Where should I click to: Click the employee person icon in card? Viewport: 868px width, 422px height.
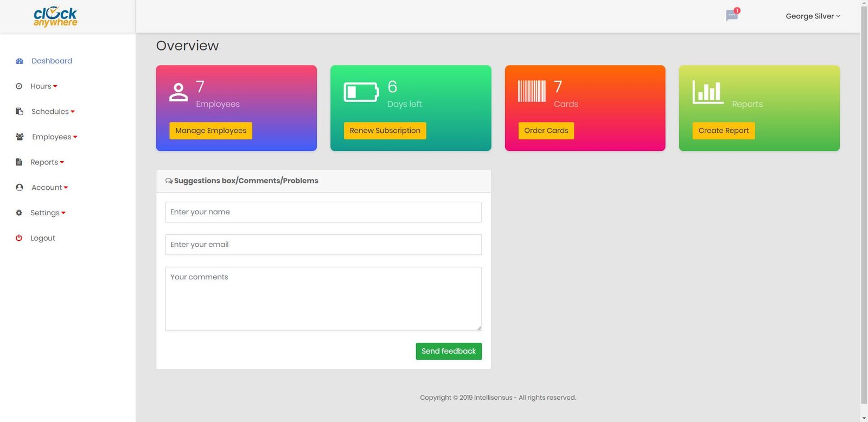[x=178, y=92]
